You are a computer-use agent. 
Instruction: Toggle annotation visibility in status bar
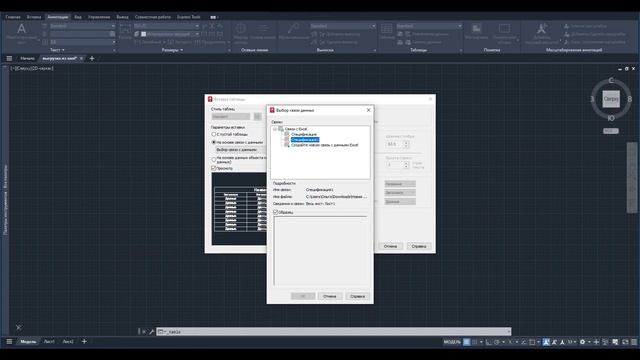[546, 342]
